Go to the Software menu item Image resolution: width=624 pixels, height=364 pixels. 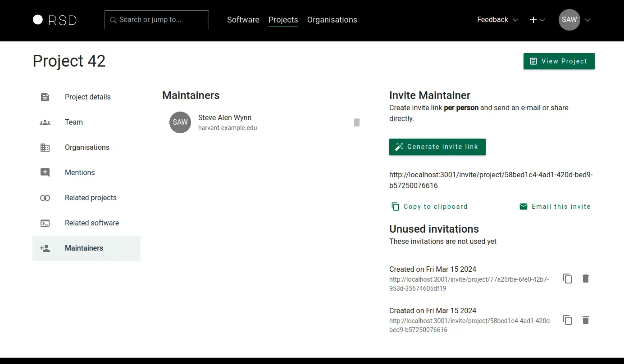[x=243, y=20]
